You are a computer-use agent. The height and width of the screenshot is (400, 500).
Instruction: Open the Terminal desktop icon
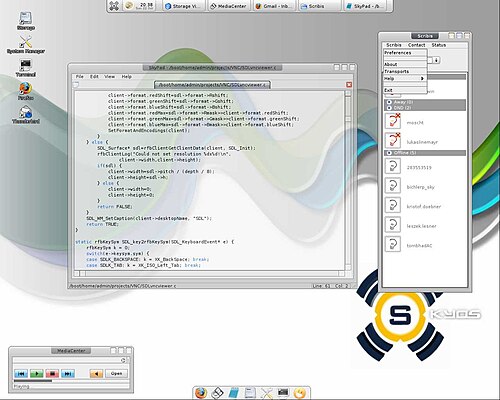[x=25, y=68]
